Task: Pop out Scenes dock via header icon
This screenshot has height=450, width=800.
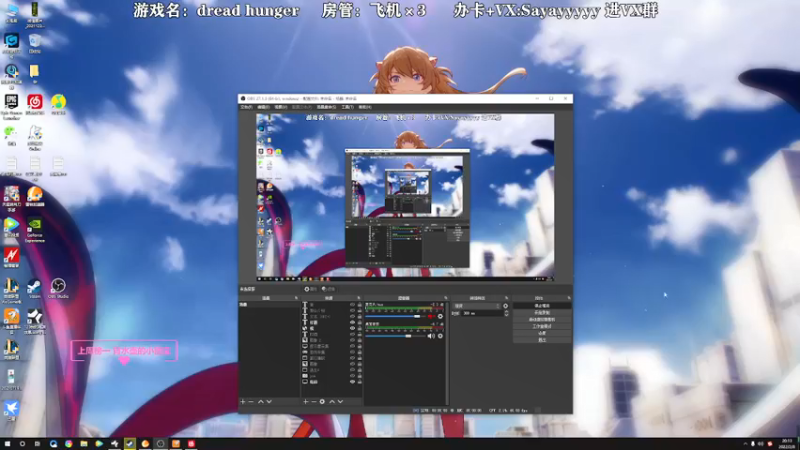Action: [x=296, y=298]
